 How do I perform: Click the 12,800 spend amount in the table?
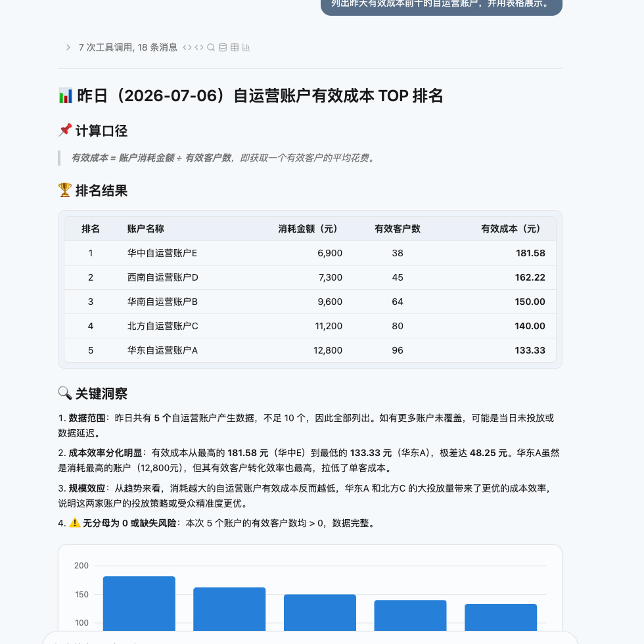click(x=328, y=350)
